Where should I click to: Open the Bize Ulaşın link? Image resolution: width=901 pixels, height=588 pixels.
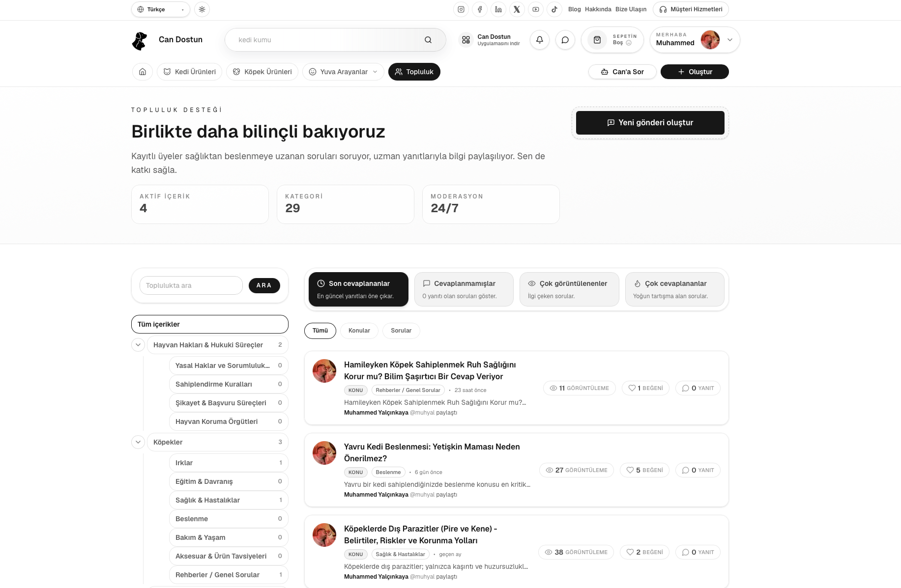click(631, 9)
